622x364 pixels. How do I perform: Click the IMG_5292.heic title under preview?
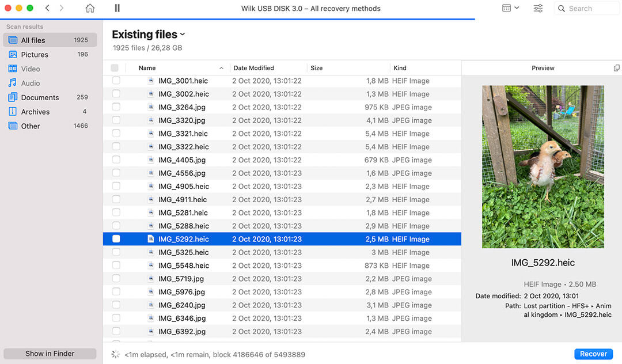tap(543, 263)
